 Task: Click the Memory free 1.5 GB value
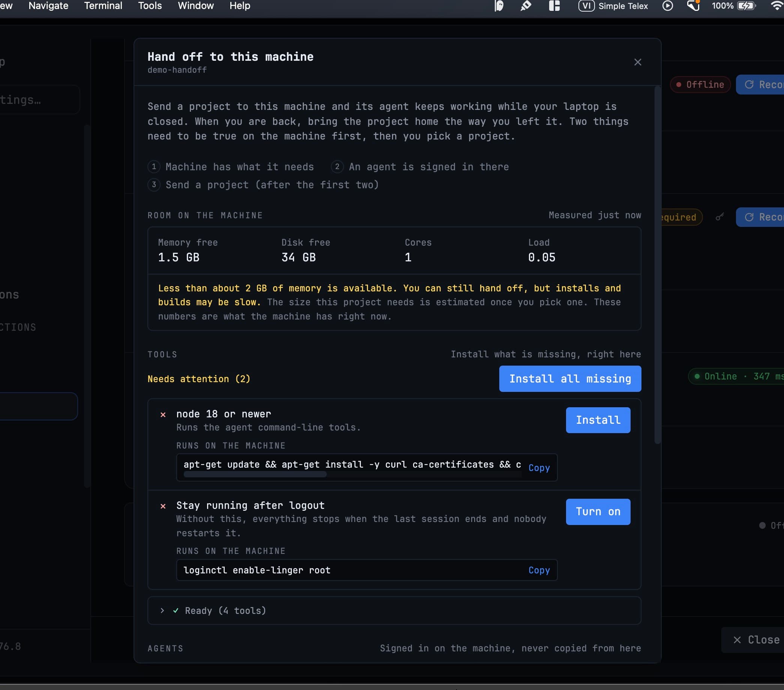179,258
